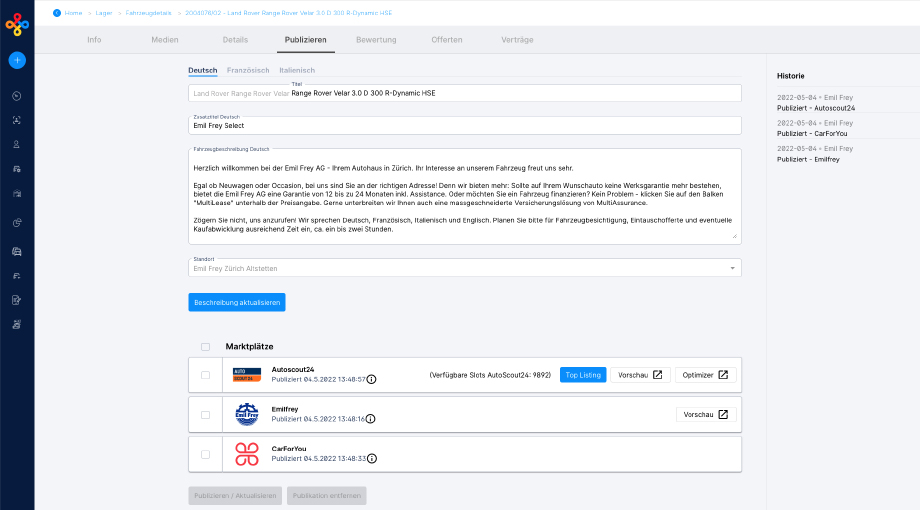Click the Publikation entfernen button
This screenshot has height=510, width=920.
tap(327, 495)
